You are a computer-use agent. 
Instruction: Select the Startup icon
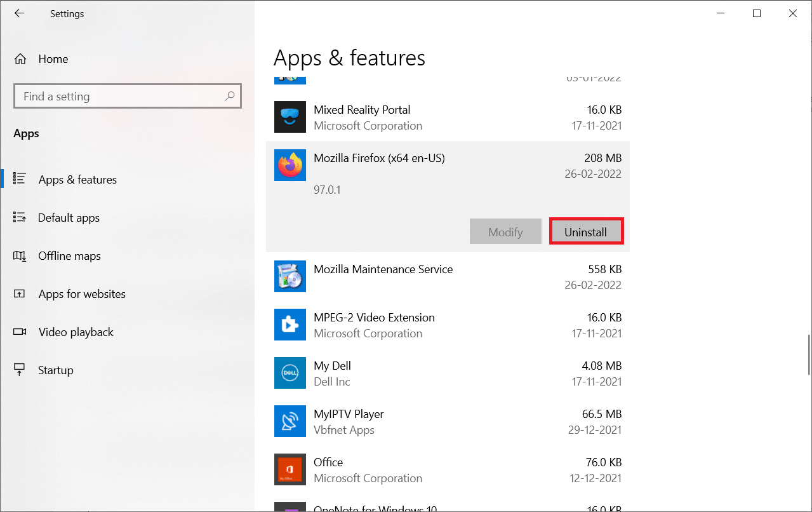point(20,370)
